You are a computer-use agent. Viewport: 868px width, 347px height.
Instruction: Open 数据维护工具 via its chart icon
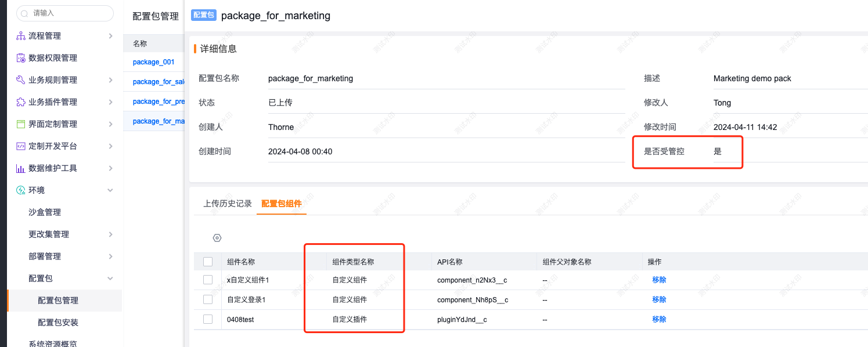coord(19,168)
